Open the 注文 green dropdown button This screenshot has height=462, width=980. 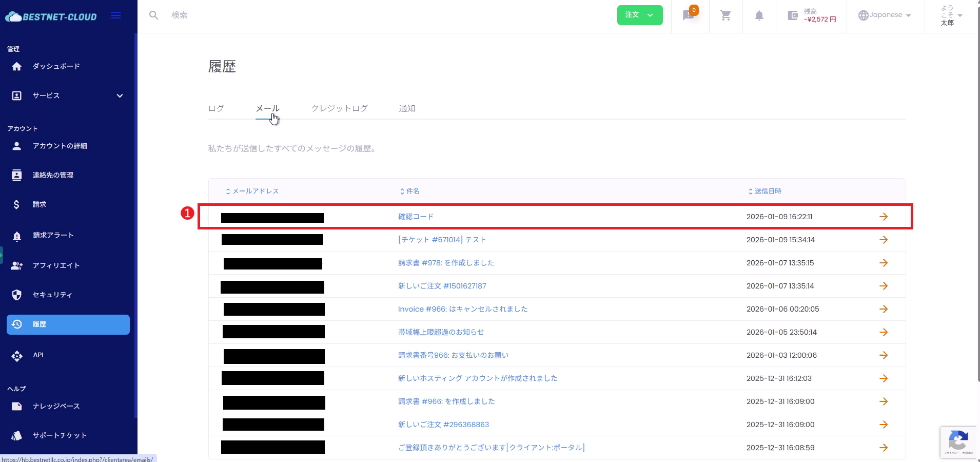coord(639,15)
